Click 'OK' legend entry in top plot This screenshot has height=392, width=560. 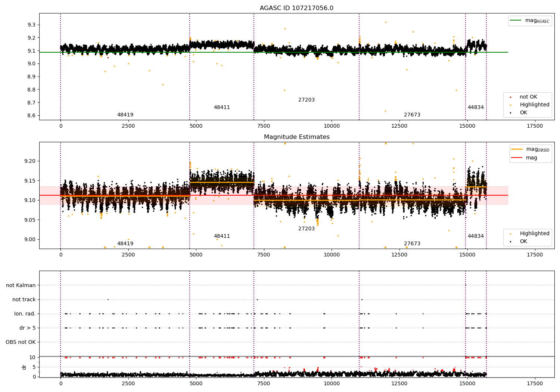523,113
